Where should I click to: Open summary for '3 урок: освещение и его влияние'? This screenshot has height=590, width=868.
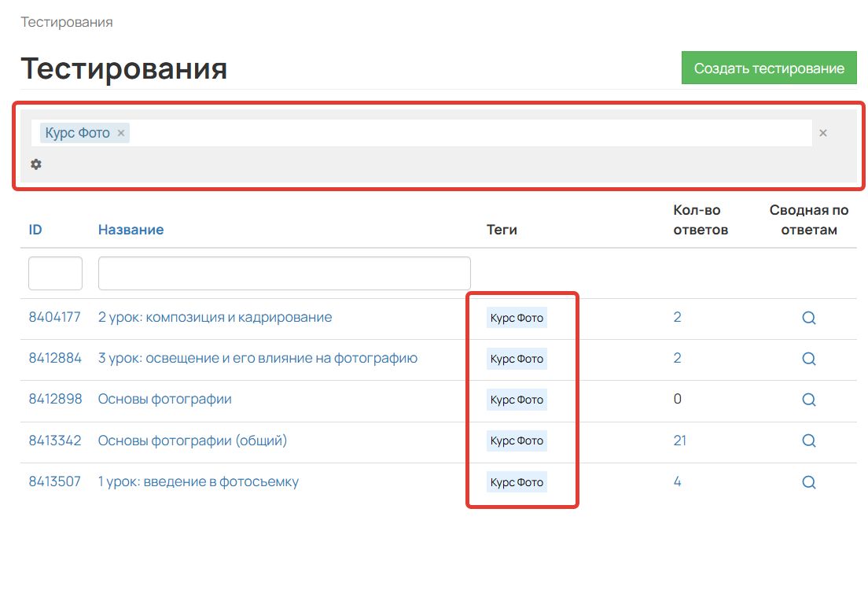click(809, 359)
